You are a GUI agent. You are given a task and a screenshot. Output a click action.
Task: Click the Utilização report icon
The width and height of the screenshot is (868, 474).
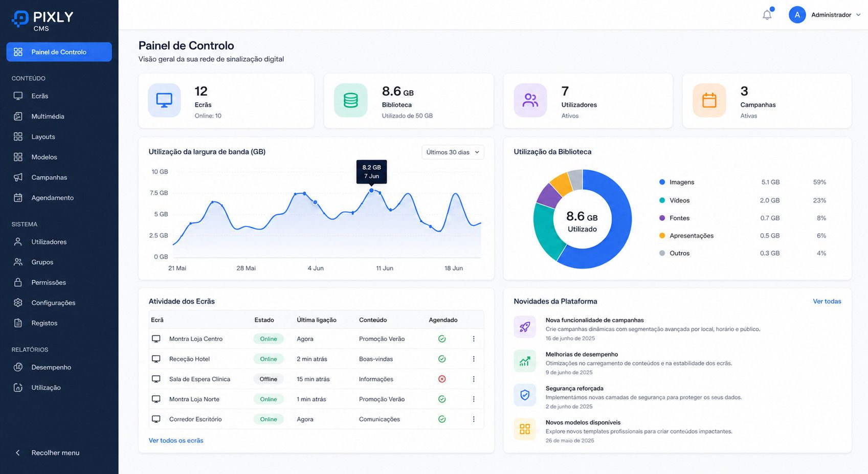click(18, 388)
